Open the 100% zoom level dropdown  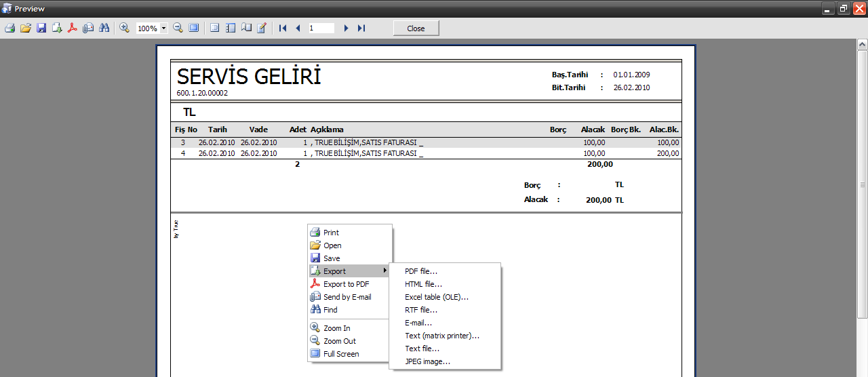[164, 28]
